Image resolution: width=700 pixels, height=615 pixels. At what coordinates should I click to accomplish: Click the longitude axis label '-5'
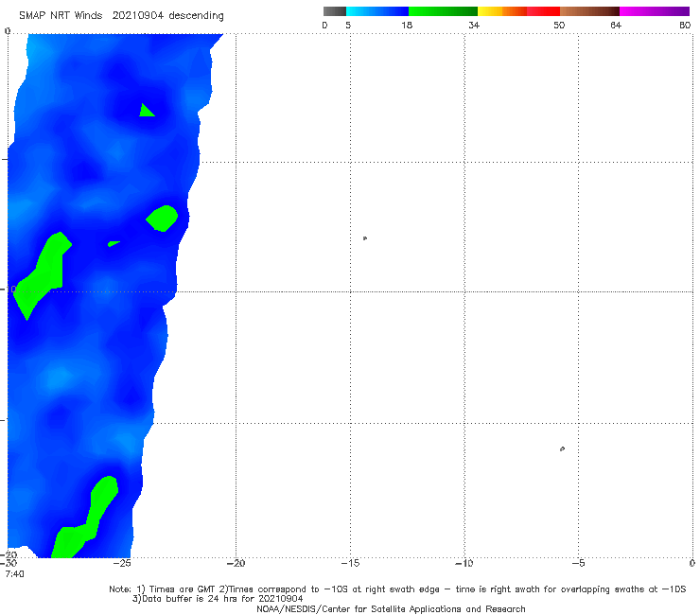click(x=579, y=563)
